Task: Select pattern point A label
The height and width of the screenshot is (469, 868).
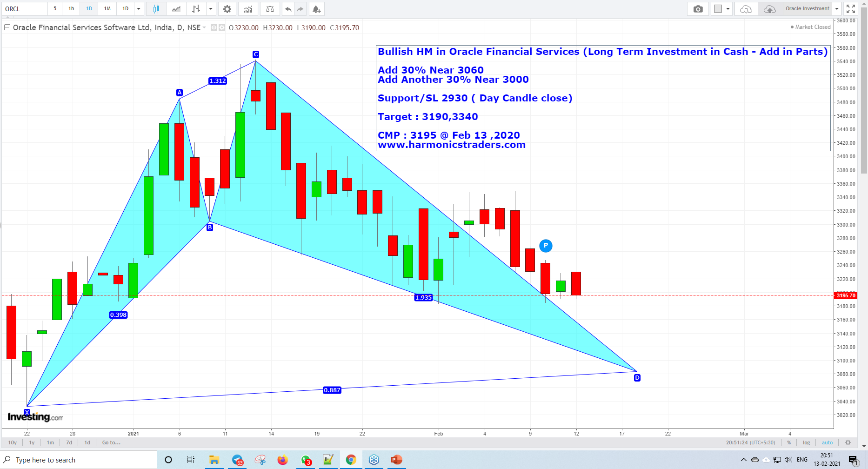Action: pos(180,93)
